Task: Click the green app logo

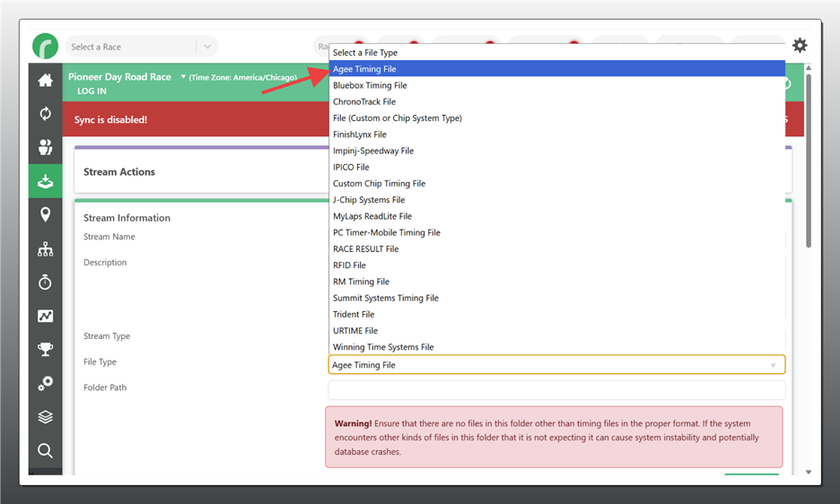Action: pos(45,46)
